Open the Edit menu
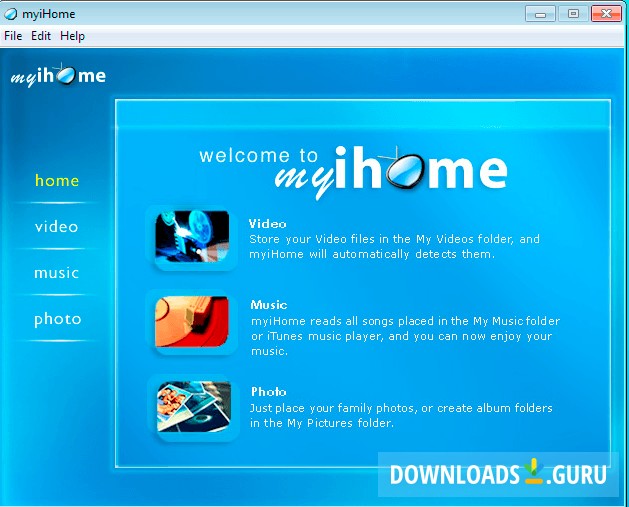This screenshot has width=629, height=507. pos(41,36)
